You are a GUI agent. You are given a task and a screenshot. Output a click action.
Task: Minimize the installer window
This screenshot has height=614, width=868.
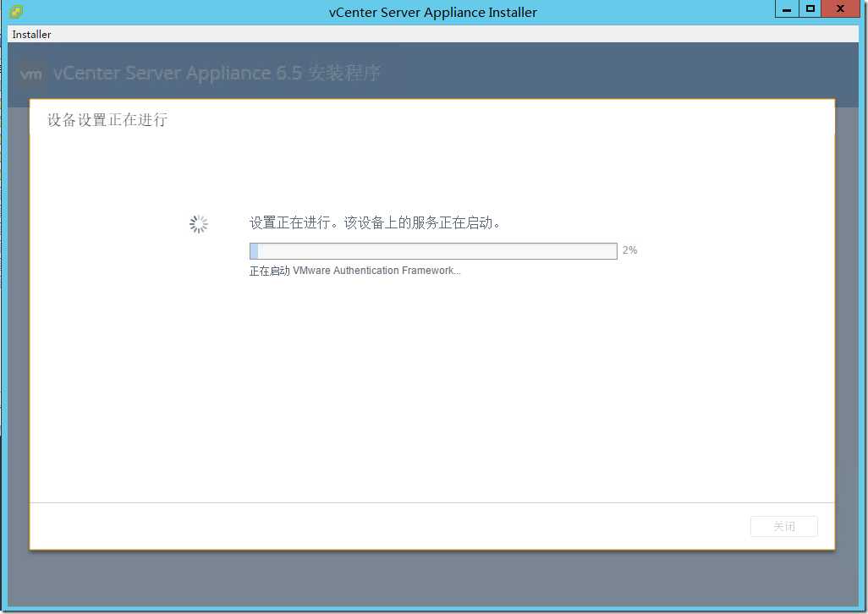787,8
